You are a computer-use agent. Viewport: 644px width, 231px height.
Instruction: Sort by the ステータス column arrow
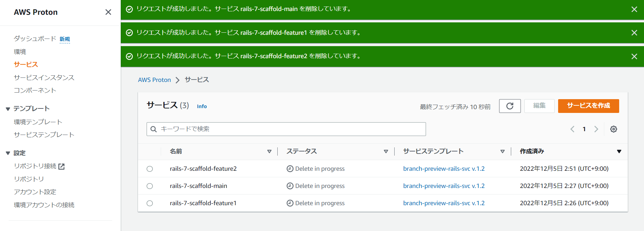click(x=386, y=151)
